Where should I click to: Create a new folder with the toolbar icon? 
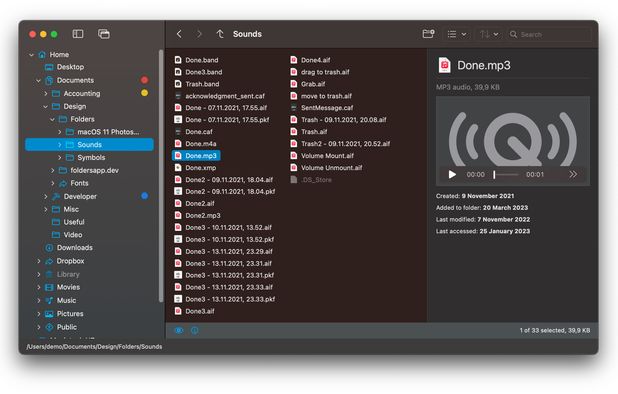428,34
